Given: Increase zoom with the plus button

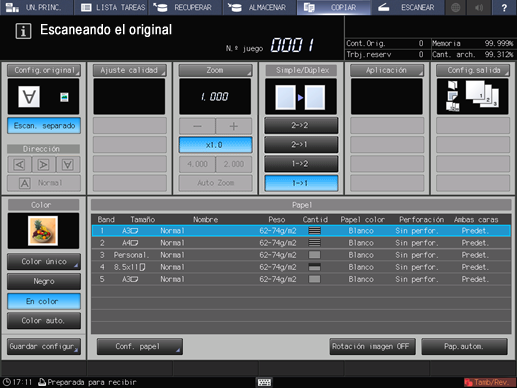Looking at the screenshot, I should tap(234, 126).
